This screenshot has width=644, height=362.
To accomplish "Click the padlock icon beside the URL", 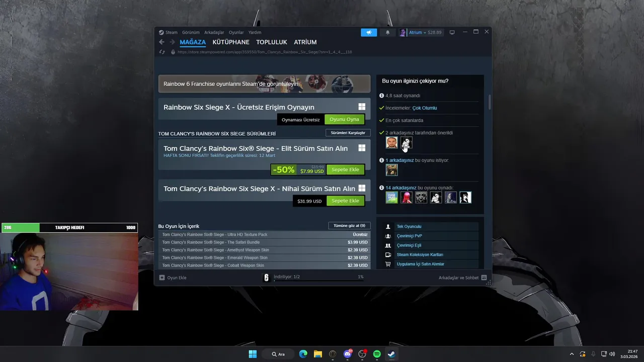I will coord(173,52).
